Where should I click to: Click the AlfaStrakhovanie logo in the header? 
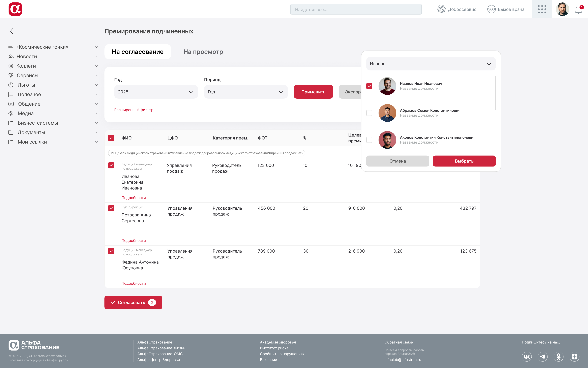(x=15, y=9)
